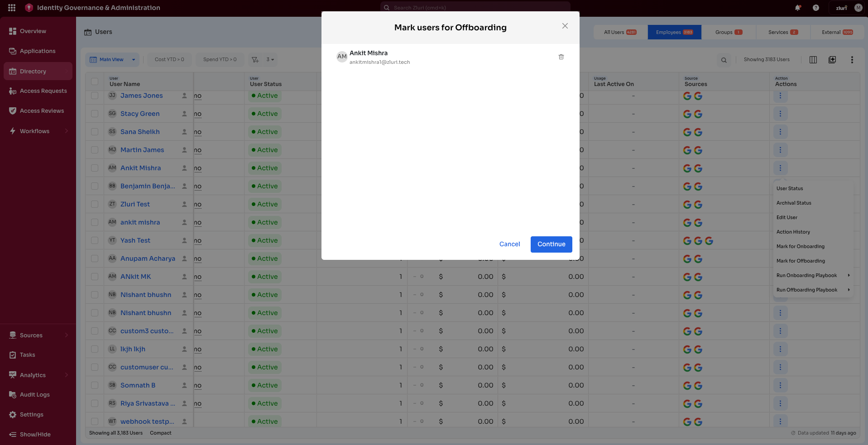This screenshot has width=868, height=445.
Task: Open the row actions menu for Somnath B
Action: pyautogui.click(x=780, y=385)
